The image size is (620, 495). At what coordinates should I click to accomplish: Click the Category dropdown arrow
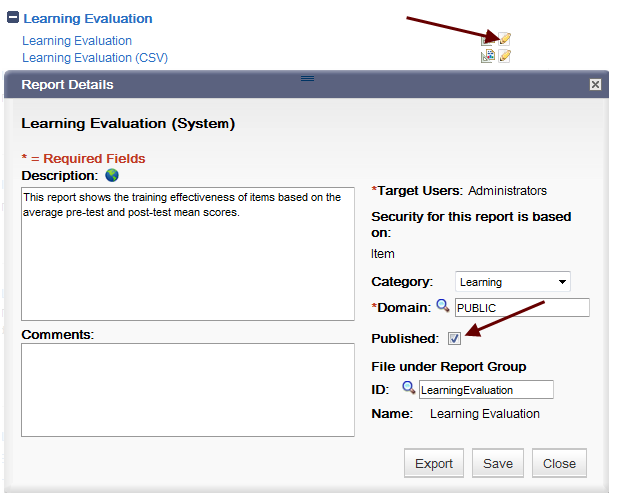click(x=562, y=282)
